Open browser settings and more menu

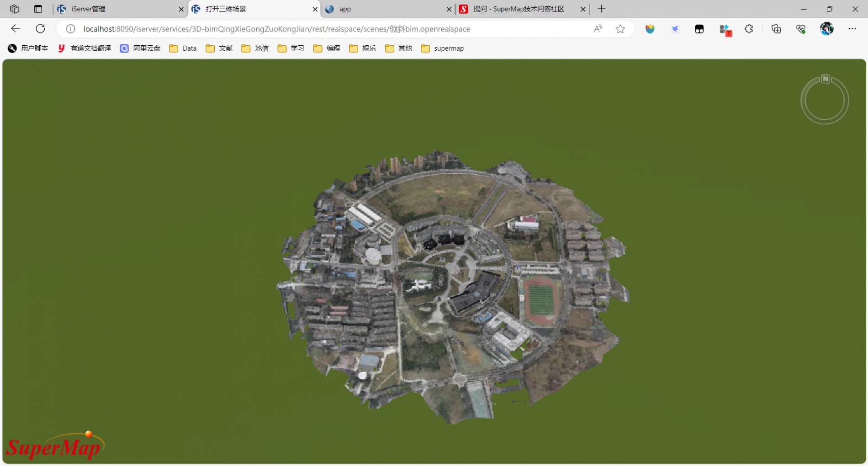(852, 29)
